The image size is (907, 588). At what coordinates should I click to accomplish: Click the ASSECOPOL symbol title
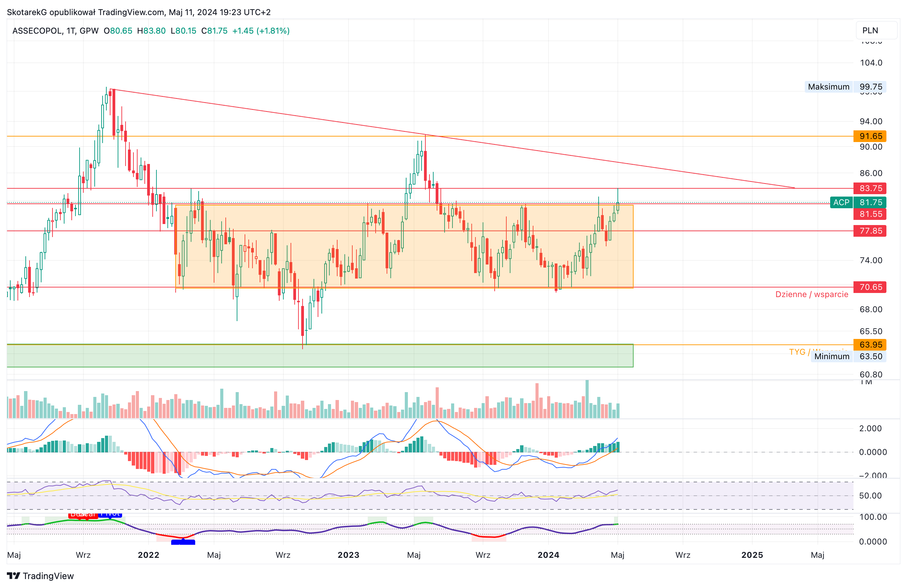(x=37, y=31)
